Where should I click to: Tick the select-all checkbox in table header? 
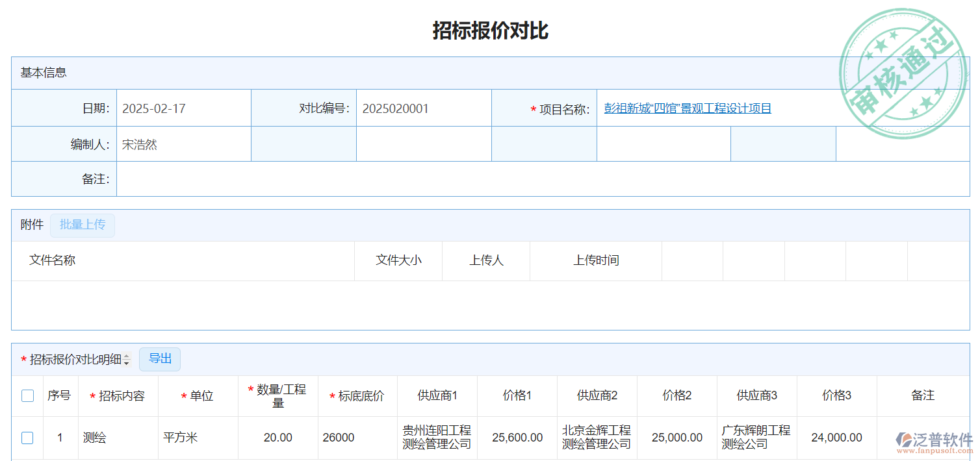pos(27,395)
